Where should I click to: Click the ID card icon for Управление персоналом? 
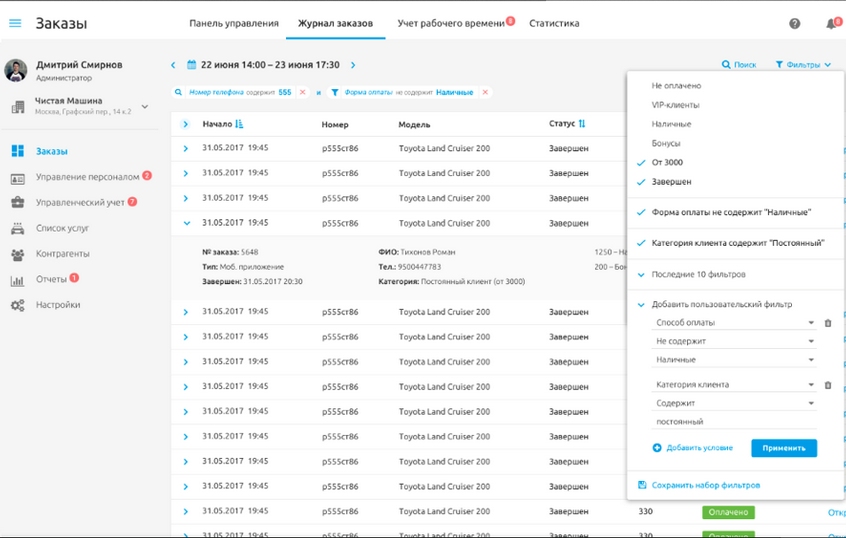click(x=18, y=179)
